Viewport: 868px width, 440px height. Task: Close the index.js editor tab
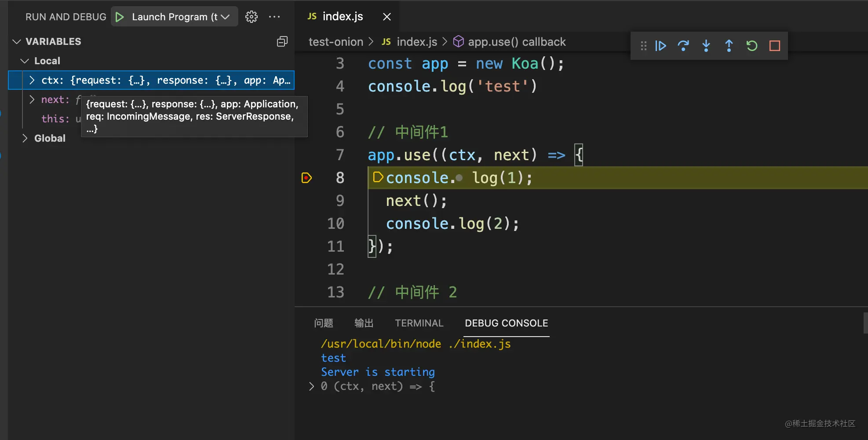point(387,17)
